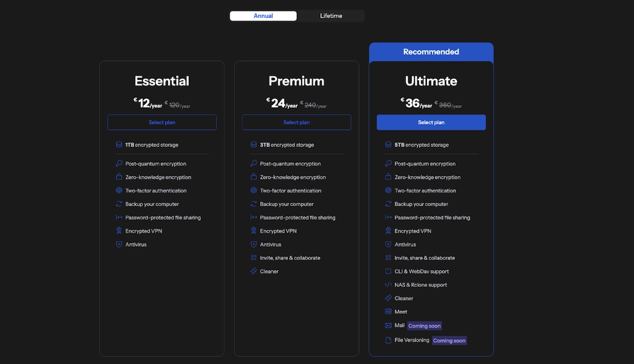634x364 pixels.
Task: Click Mail Coming soon badge
Action: click(424, 326)
